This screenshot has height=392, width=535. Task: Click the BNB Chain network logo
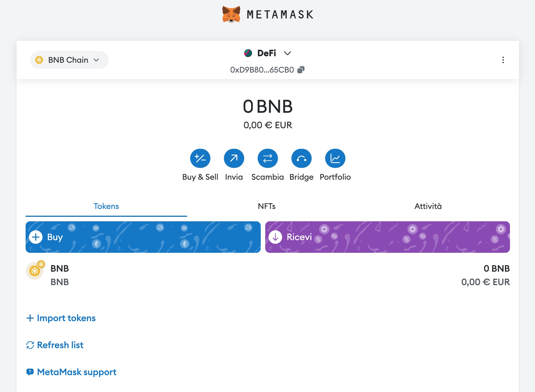[39, 60]
